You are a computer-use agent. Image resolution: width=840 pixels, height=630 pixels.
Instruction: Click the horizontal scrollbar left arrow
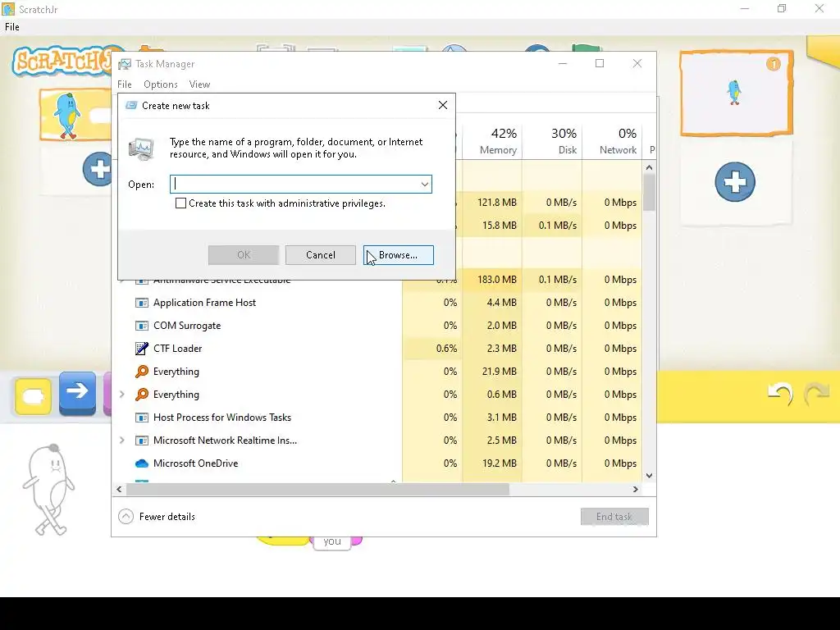point(119,489)
